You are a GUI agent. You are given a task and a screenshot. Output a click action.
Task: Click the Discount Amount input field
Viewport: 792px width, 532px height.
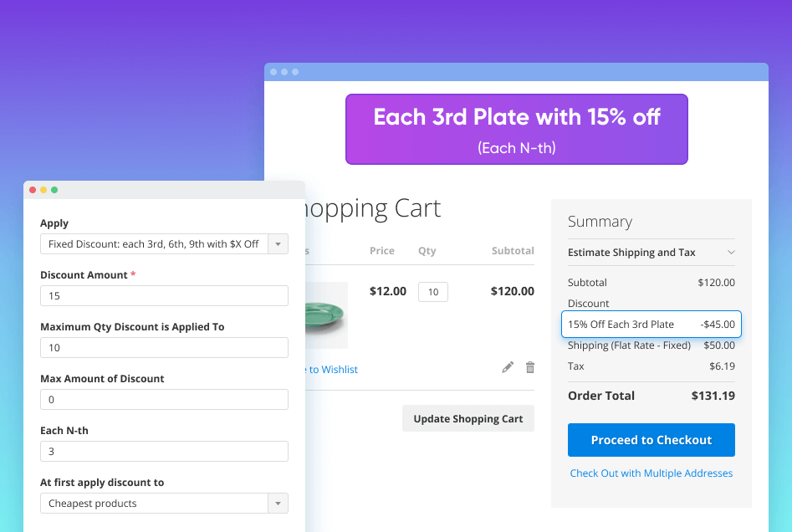pyautogui.click(x=164, y=296)
